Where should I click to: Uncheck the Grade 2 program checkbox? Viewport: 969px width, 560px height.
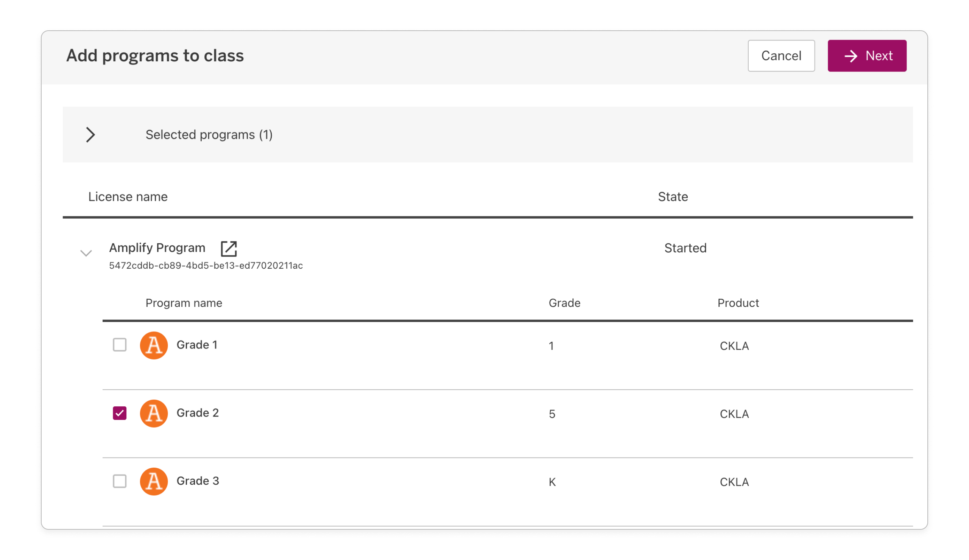coord(120,413)
